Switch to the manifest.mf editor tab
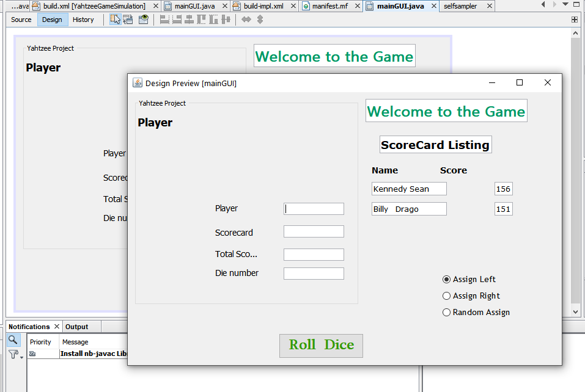The height and width of the screenshot is (392, 585). 330,6
